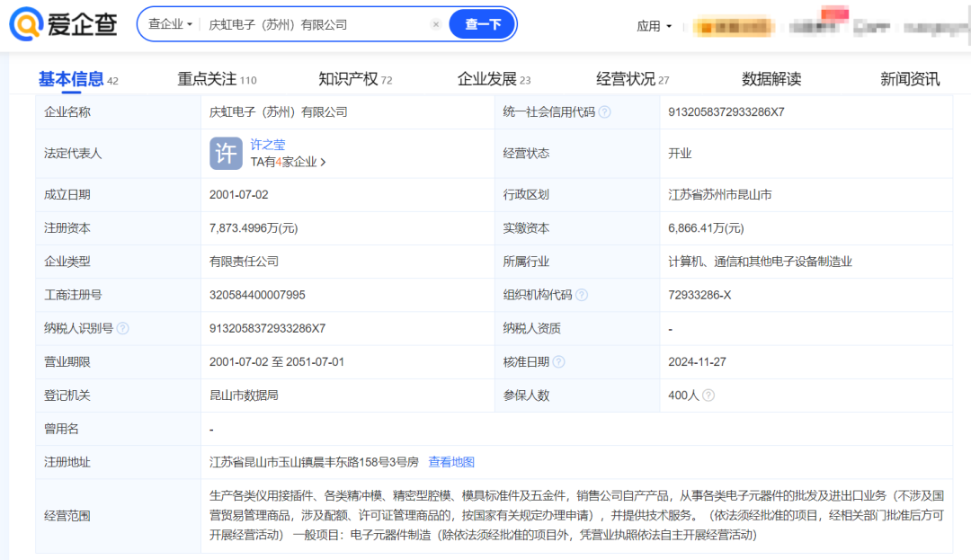The image size is (971, 560).
Task: Click help icon beside 400人
Action: (708, 396)
